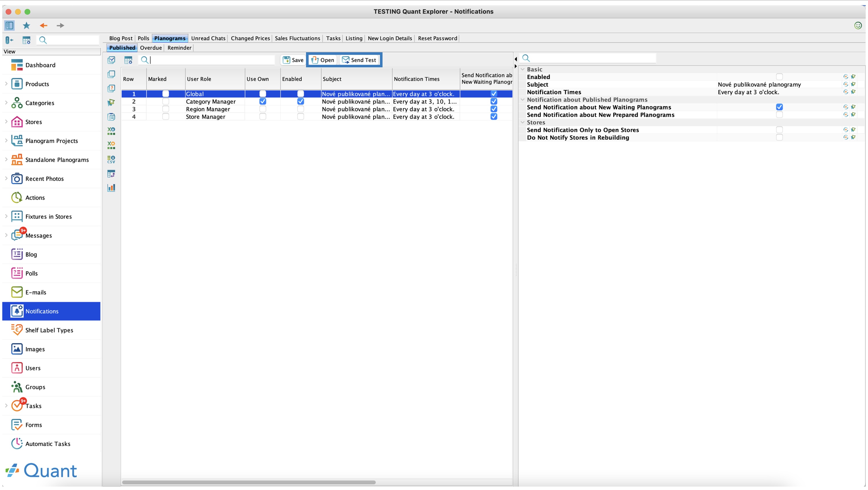
Task: Open Shelf Label Types
Action: (51, 330)
